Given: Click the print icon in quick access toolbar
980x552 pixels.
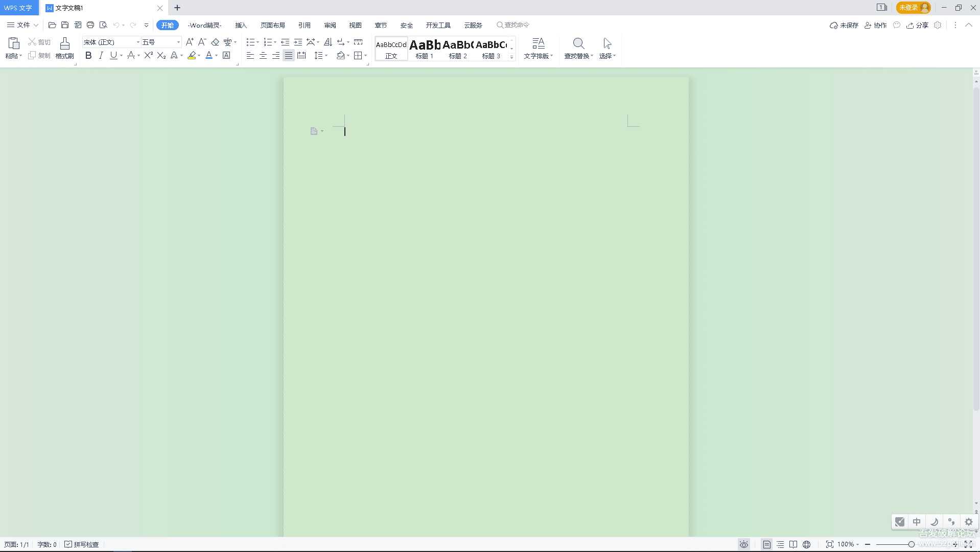Looking at the screenshot, I should coord(90,25).
